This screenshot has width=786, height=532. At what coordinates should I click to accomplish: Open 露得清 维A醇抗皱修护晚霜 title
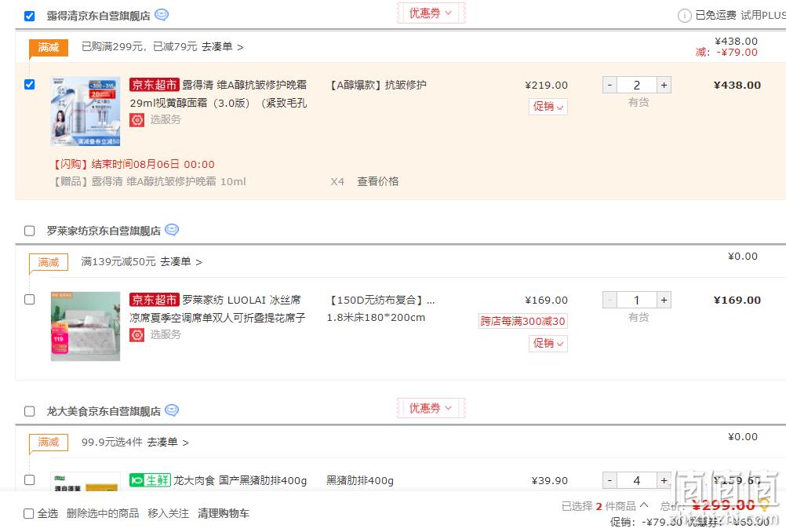point(219,93)
